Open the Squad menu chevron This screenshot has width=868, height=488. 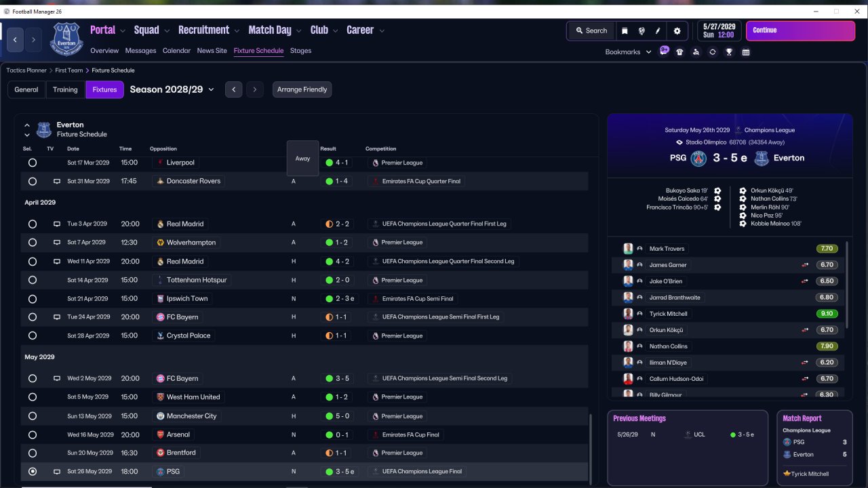coord(167,30)
